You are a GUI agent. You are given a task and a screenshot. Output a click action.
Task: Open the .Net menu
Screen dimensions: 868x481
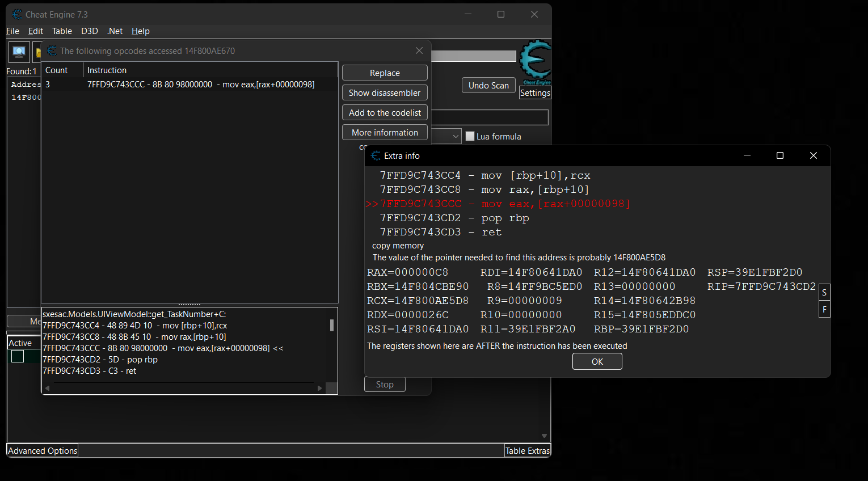(x=115, y=31)
